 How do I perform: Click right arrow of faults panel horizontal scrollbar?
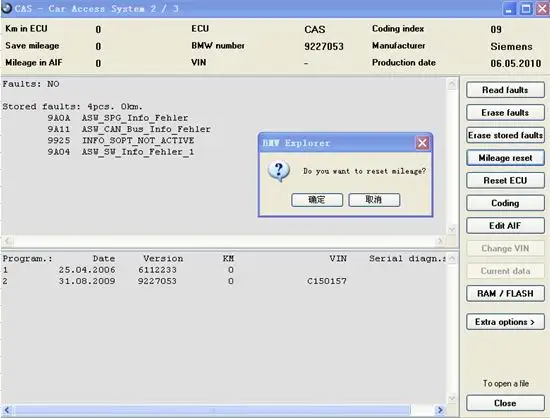click(440, 241)
